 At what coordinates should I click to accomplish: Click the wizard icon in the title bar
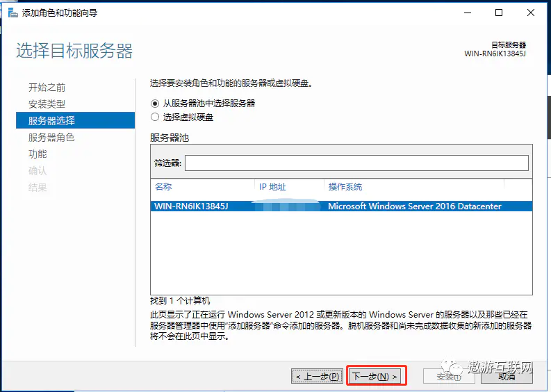click(13, 13)
